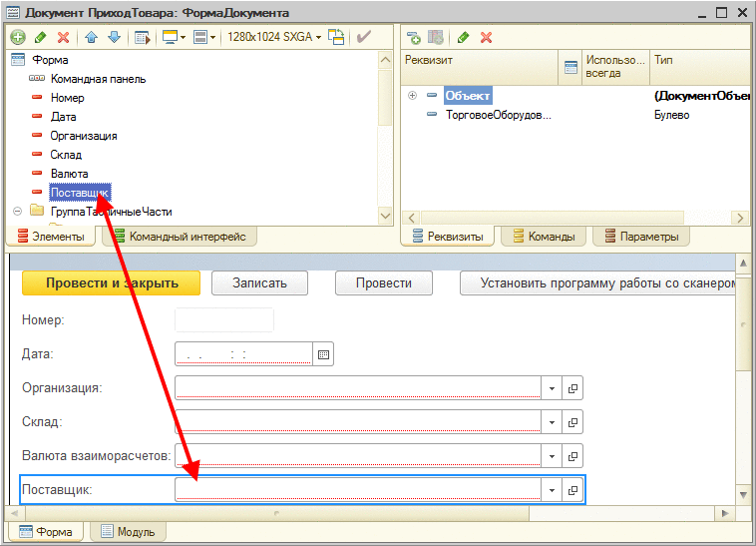Image resolution: width=756 pixels, height=546 pixels.
Task: Click the add attribute column icon
Action: [x=436, y=38]
